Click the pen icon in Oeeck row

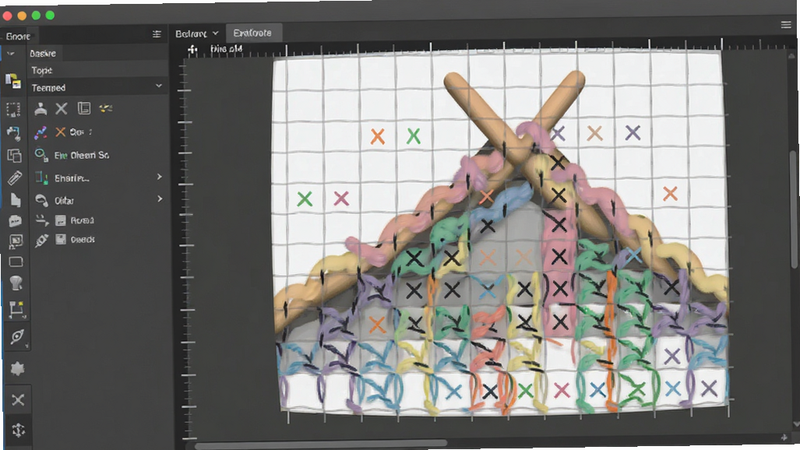(x=41, y=240)
